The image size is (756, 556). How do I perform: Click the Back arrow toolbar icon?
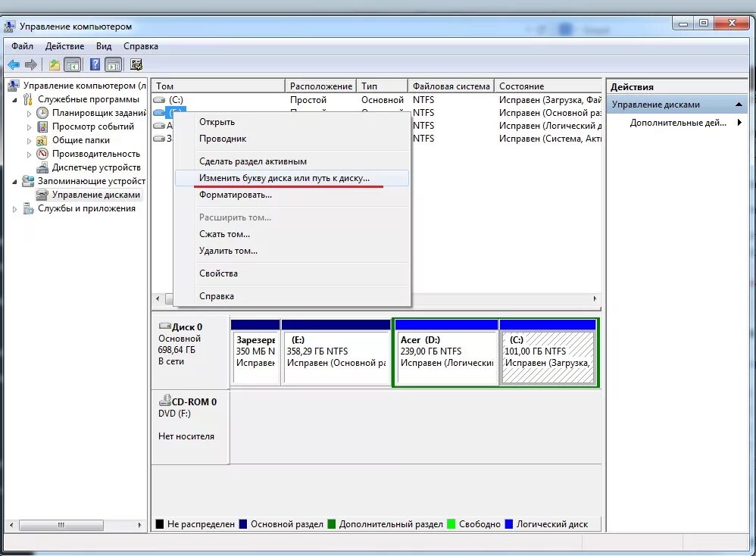(x=14, y=64)
